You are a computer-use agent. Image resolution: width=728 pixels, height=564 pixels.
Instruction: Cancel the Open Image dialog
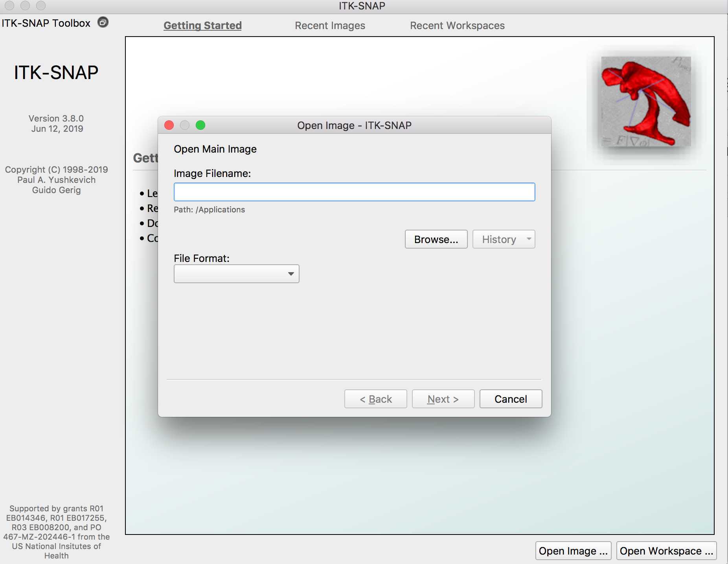[511, 399]
